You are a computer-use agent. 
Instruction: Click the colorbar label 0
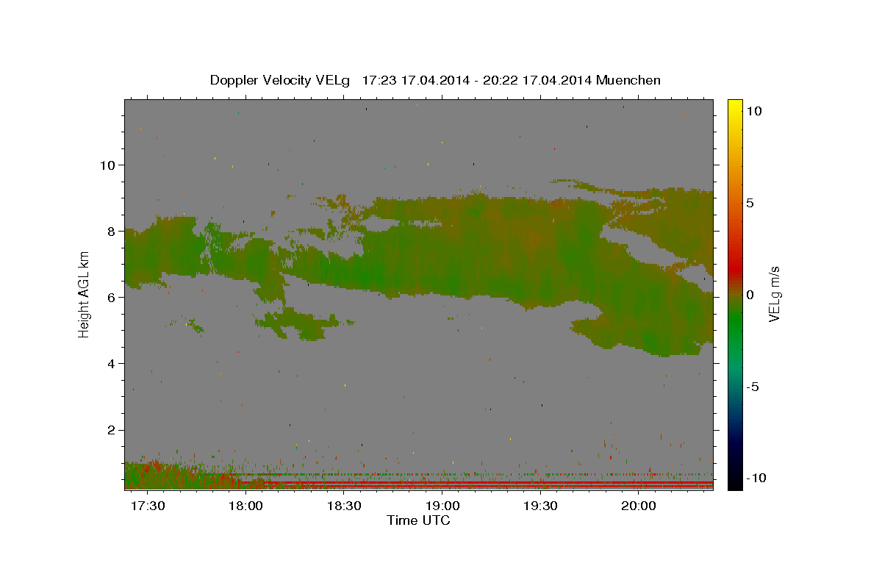point(750,295)
